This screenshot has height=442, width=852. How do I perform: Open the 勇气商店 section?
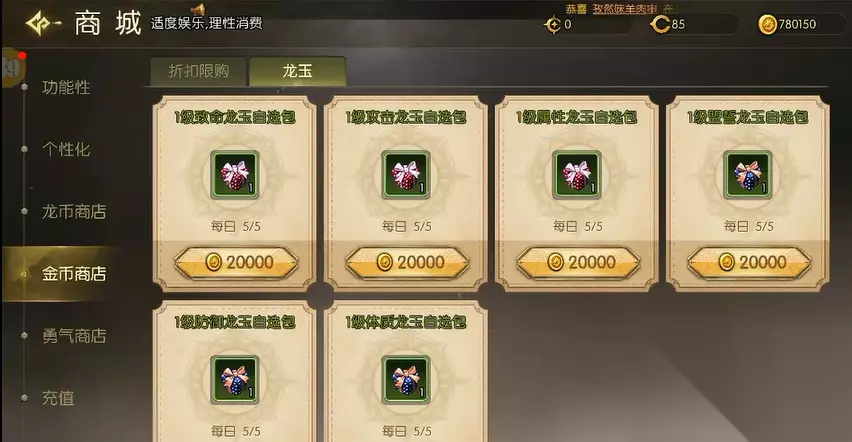point(74,336)
